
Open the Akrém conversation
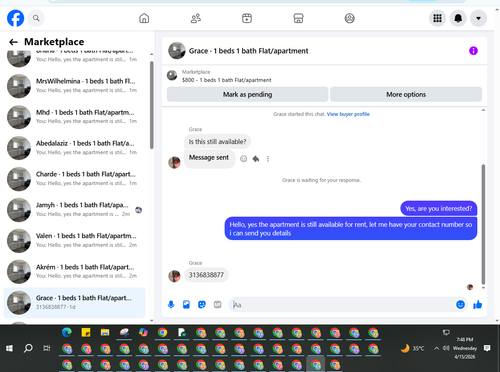pyautogui.click(x=74, y=271)
